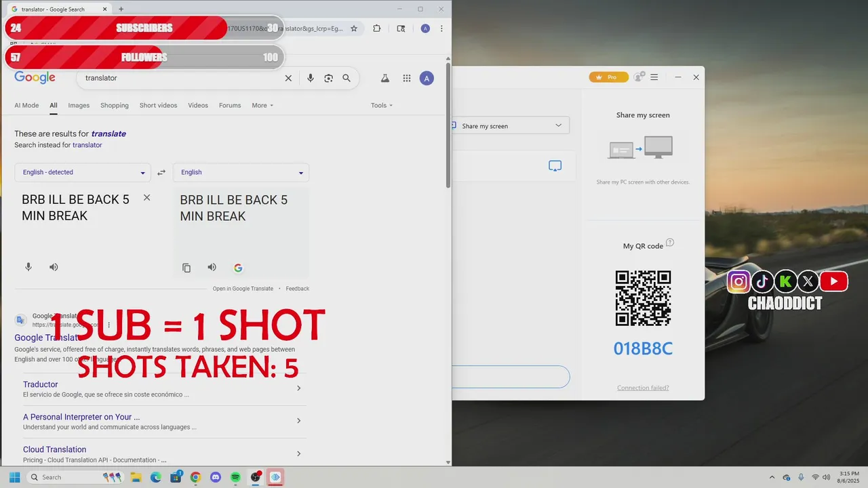Expand the More search filters dropdown
868x488 pixels.
[x=262, y=105]
